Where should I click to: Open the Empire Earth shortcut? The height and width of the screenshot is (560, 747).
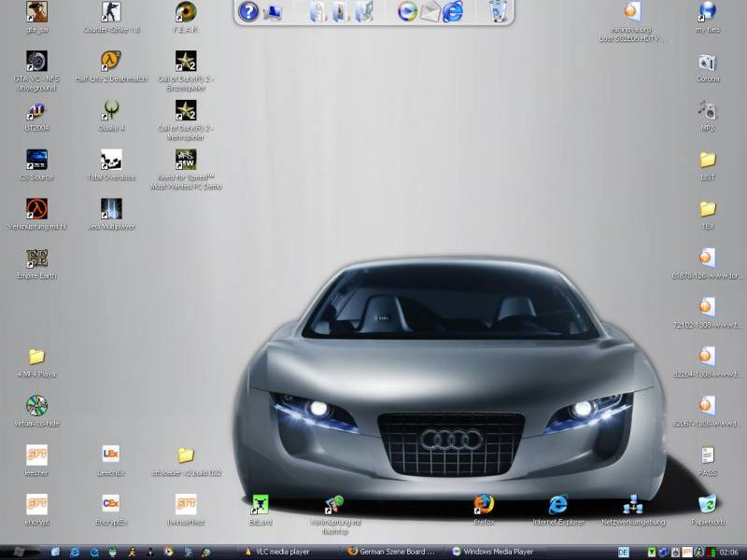[x=36, y=259]
